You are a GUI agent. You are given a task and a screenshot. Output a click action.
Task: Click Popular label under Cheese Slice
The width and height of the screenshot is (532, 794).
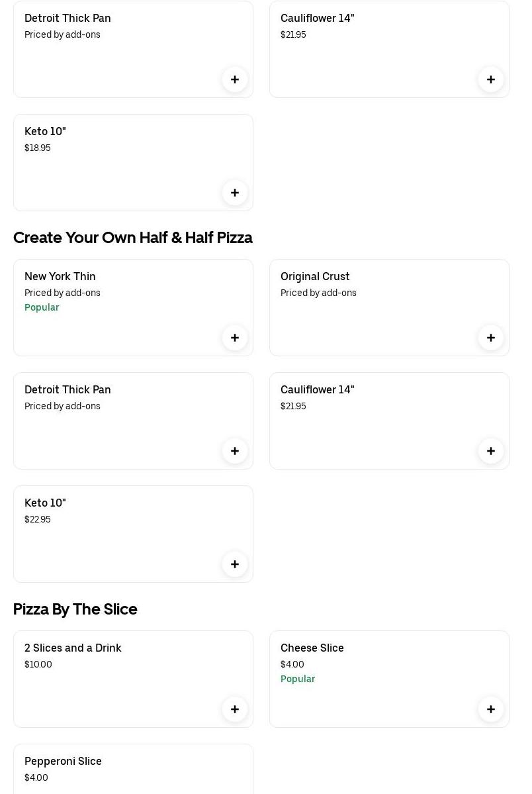(x=298, y=679)
